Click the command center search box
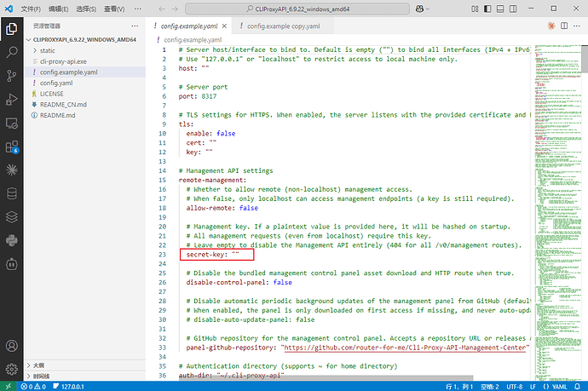Image resolution: width=588 pixels, height=391 pixels. 297,9
